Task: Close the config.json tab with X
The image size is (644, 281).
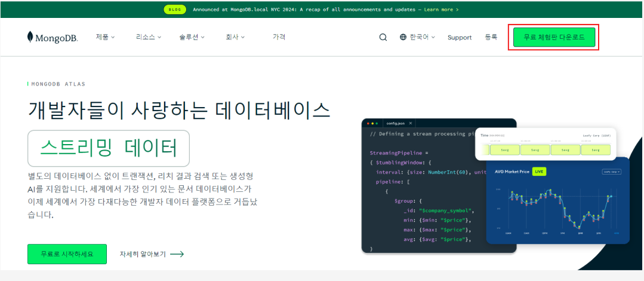Action: click(x=410, y=123)
